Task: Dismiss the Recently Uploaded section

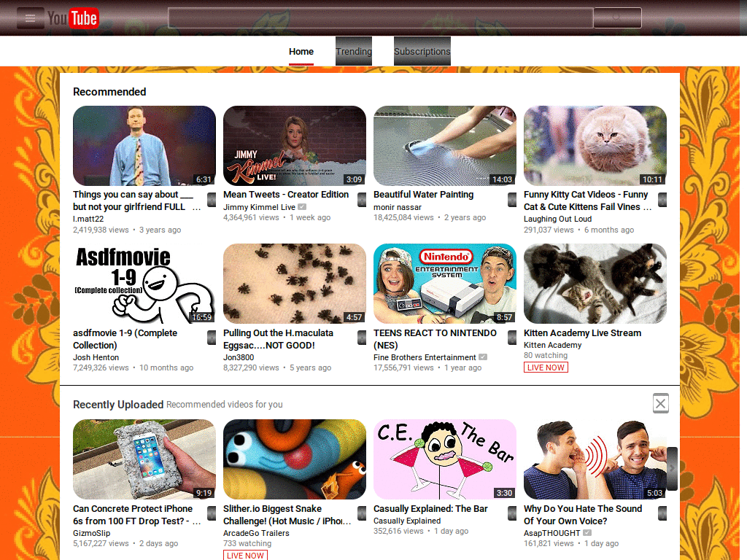Action: (661, 404)
